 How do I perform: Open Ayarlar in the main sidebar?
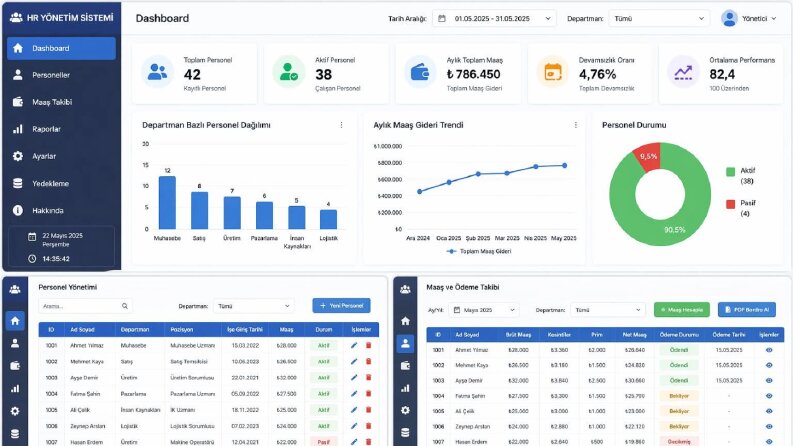[61, 156]
